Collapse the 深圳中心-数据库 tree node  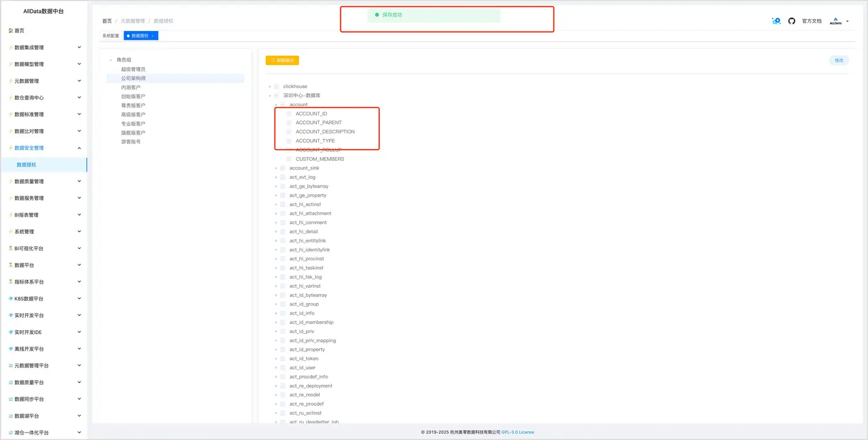click(x=270, y=96)
